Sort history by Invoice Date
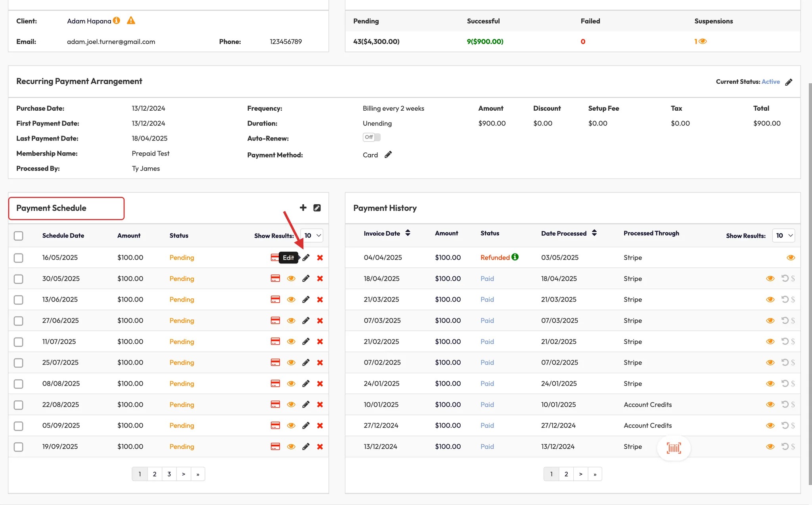Viewport: 812px width, 505px height. 408,233
